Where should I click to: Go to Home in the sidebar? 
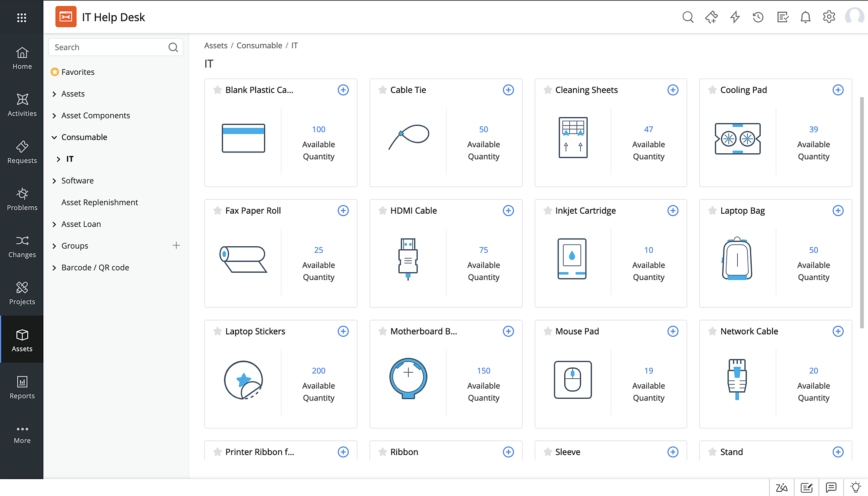tap(22, 59)
